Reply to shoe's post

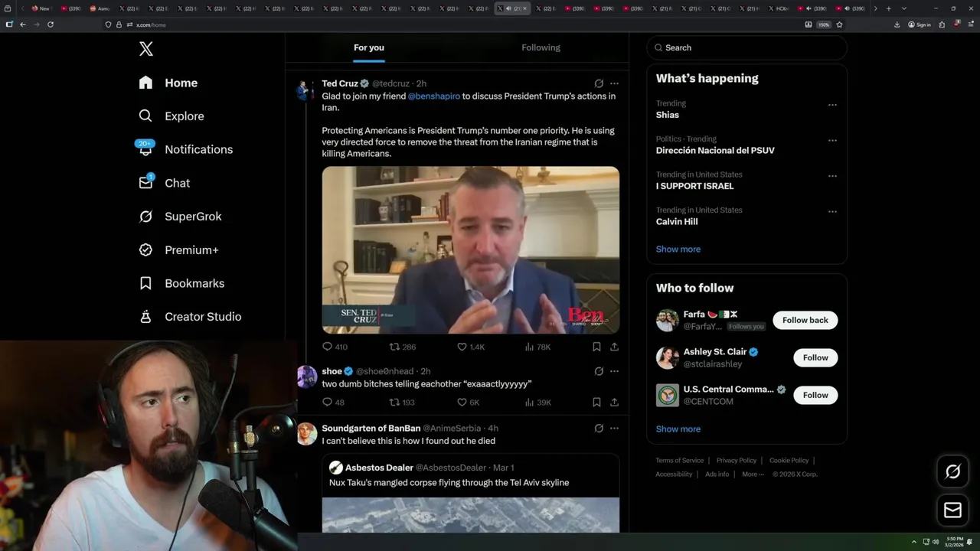click(333, 402)
